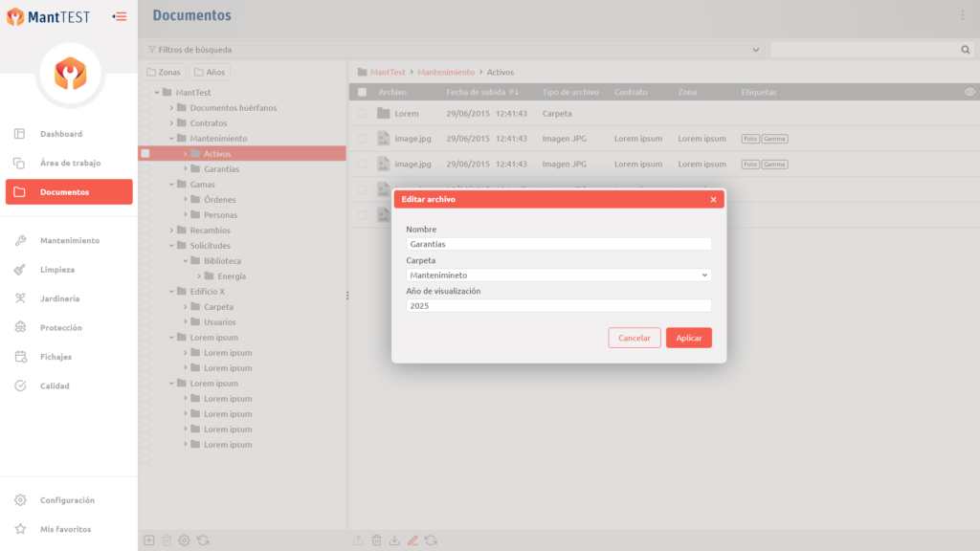Click the download icon in file toolbar
The height and width of the screenshot is (551, 980).
[394, 540]
